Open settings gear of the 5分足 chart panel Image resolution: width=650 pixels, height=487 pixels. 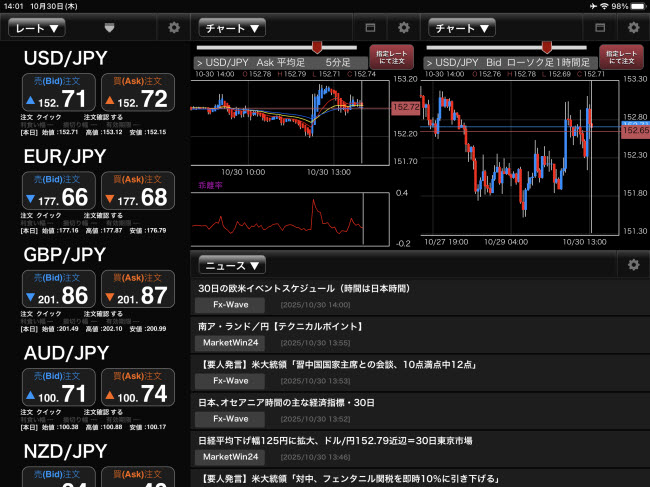click(x=403, y=28)
